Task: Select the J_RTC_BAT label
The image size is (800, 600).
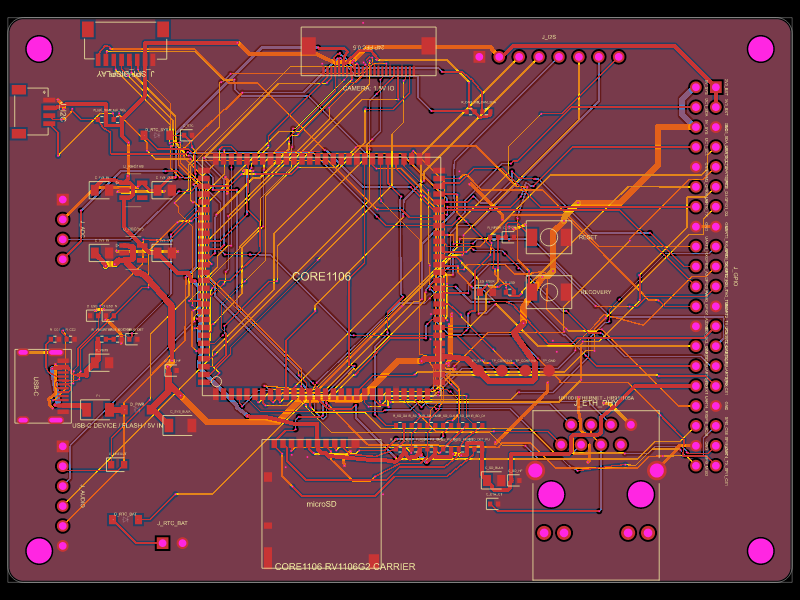Action: (x=172, y=523)
